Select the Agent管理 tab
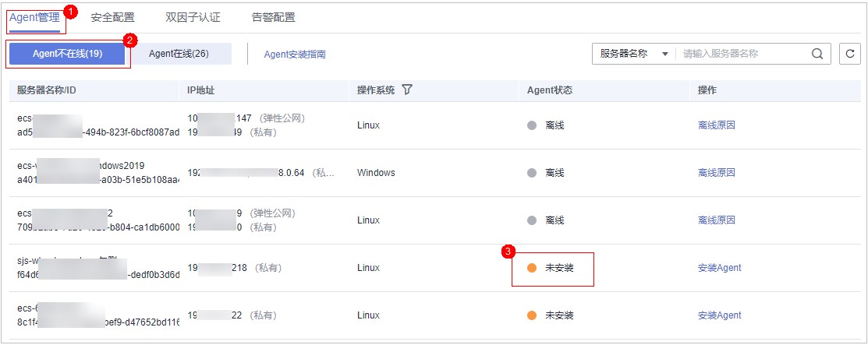 point(35,16)
